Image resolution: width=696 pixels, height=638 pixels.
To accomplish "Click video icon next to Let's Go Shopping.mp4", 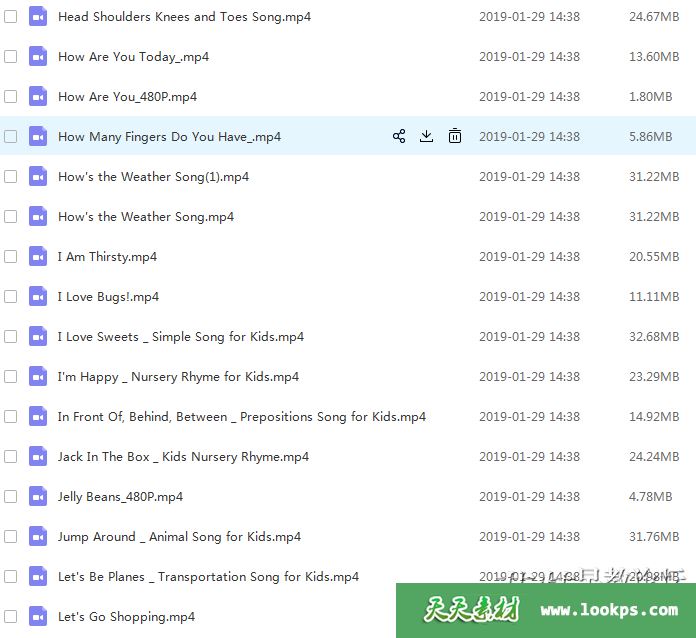I will point(38,616).
